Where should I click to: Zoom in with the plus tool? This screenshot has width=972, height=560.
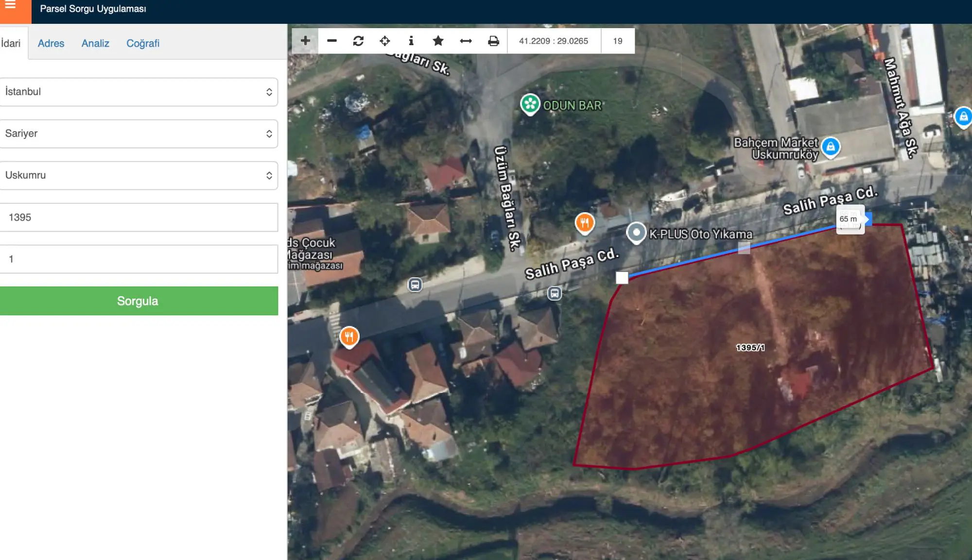pos(305,41)
